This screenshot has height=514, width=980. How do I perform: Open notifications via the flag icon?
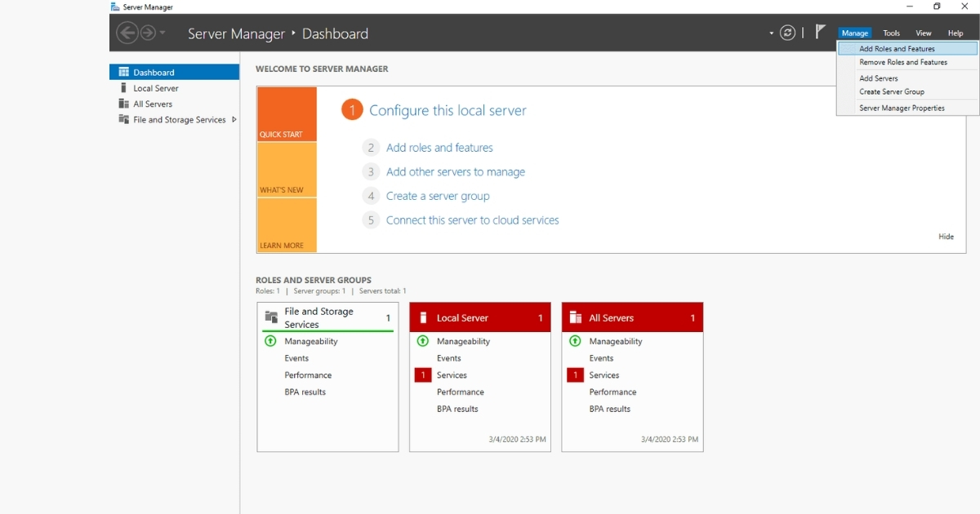click(x=819, y=32)
